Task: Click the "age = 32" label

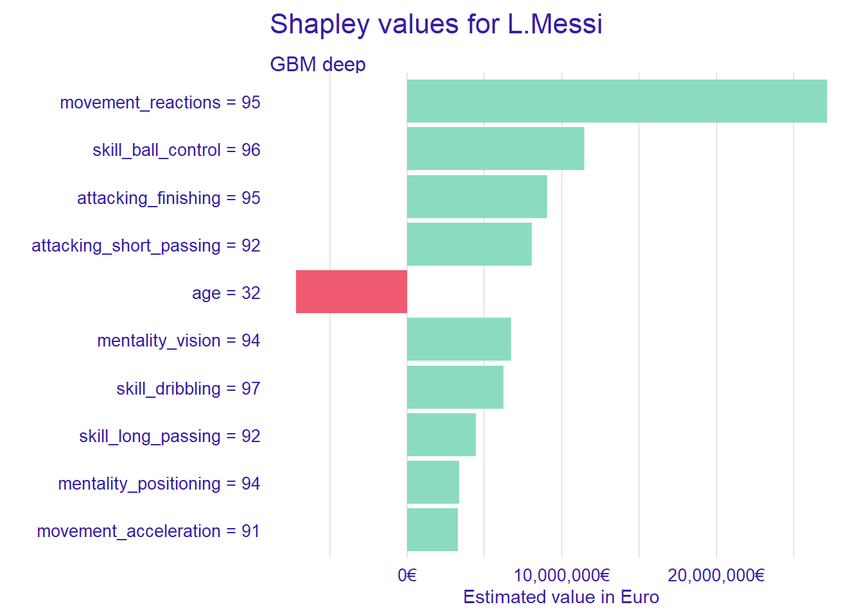Action: tap(226, 293)
